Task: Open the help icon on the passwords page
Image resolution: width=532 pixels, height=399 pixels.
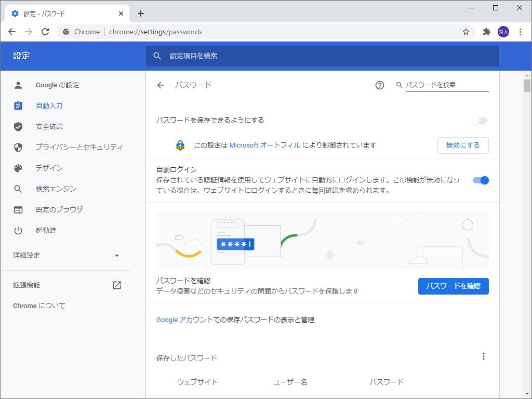Action: [x=380, y=85]
